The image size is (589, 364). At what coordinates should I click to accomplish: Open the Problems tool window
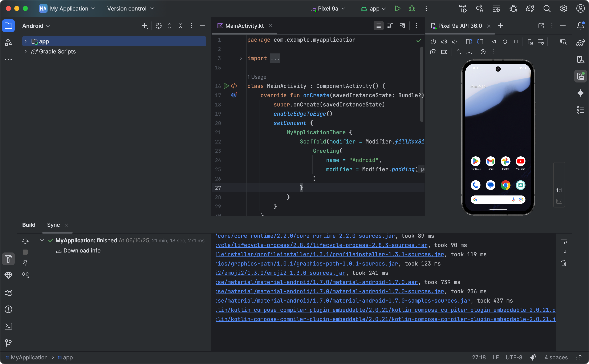click(x=8, y=309)
